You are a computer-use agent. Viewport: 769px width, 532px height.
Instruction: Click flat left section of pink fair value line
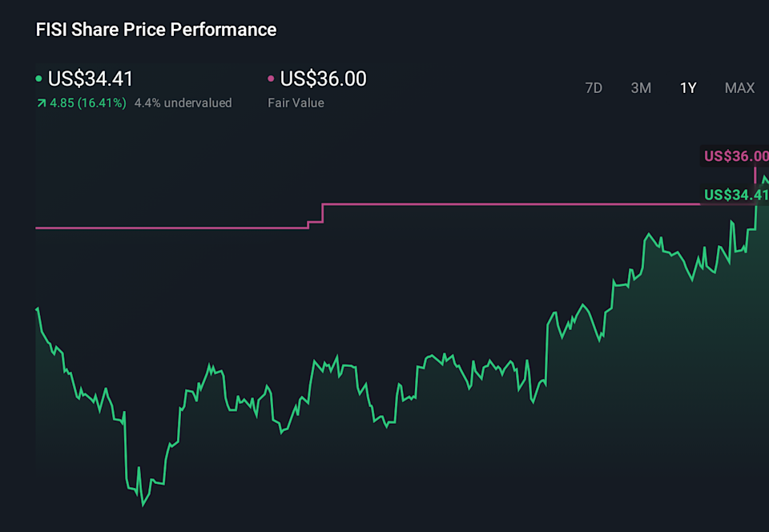click(160, 228)
